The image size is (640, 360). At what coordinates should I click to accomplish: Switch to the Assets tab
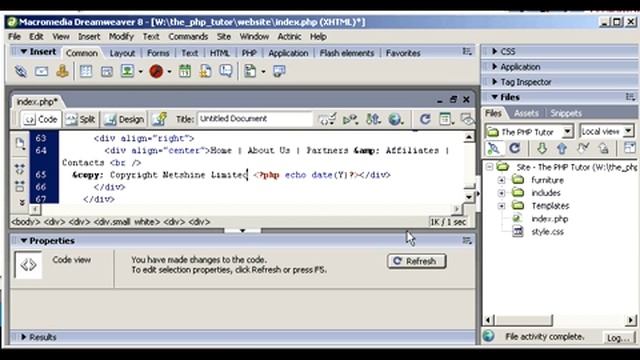tap(526, 113)
